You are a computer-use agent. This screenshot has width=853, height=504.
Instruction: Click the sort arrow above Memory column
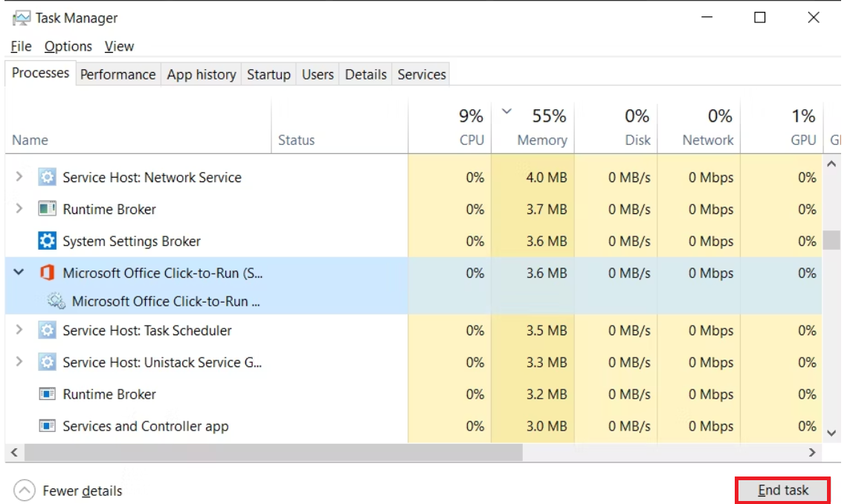(x=506, y=112)
